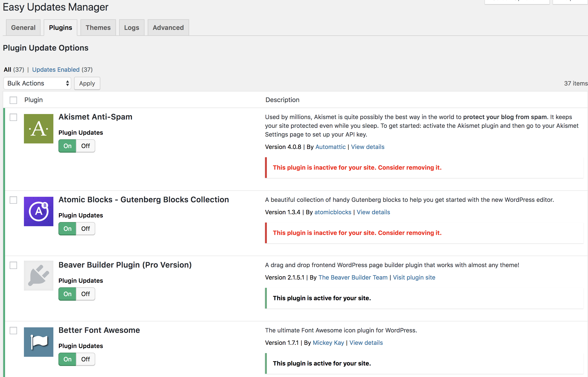Tick the select-all checkbox in the table header
Image resolution: width=588 pixels, height=377 pixels.
click(13, 100)
